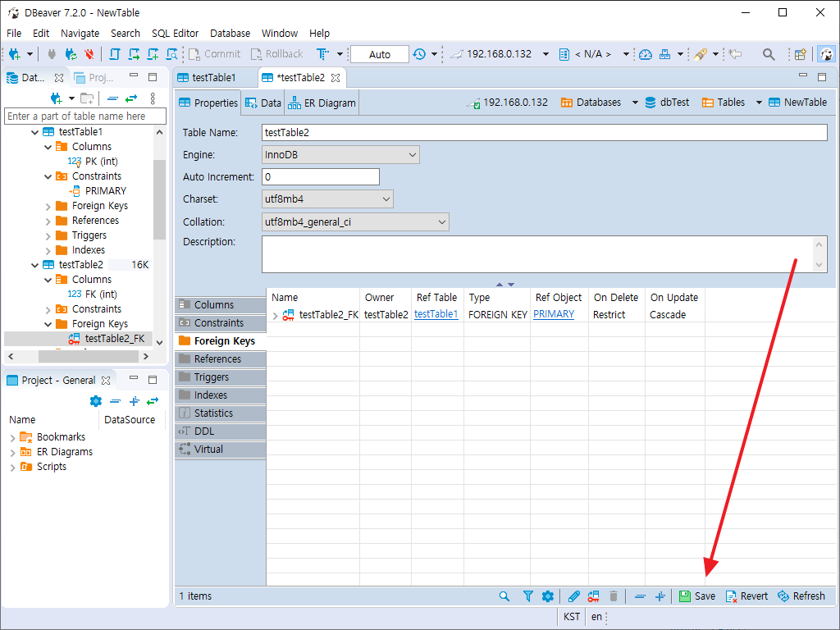Click the Search magnifier in the main toolbar
The width and height of the screenshot is (840, 630).
(x=769, y=54)
